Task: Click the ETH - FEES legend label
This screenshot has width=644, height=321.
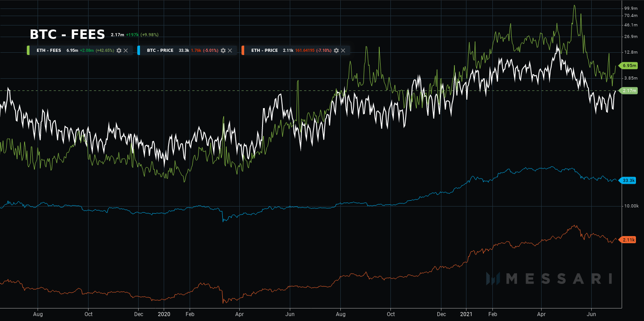Action: tap(49, 51)
